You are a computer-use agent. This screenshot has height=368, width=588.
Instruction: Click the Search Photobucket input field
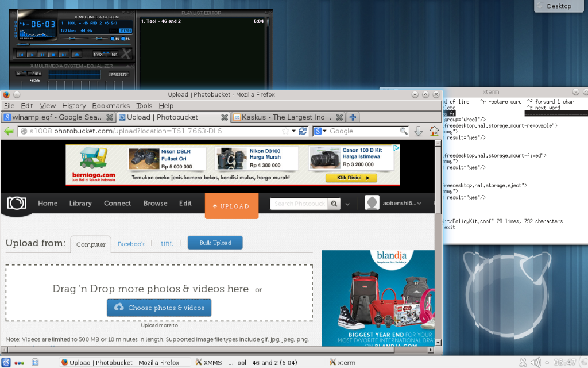click(299, 204)
